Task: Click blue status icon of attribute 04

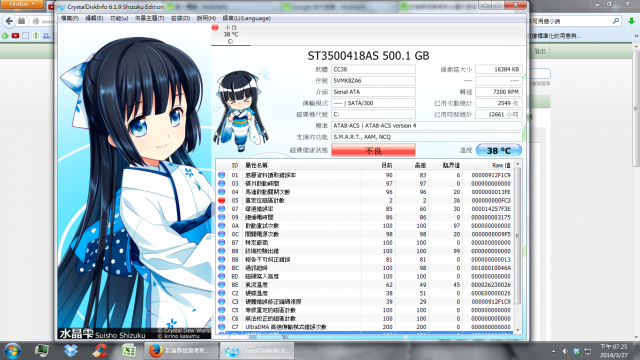Action: coord(222,192)
